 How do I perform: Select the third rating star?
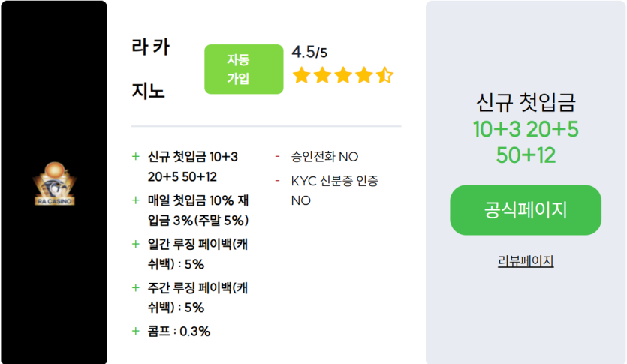pyautogui.click(x=342, y=75)
